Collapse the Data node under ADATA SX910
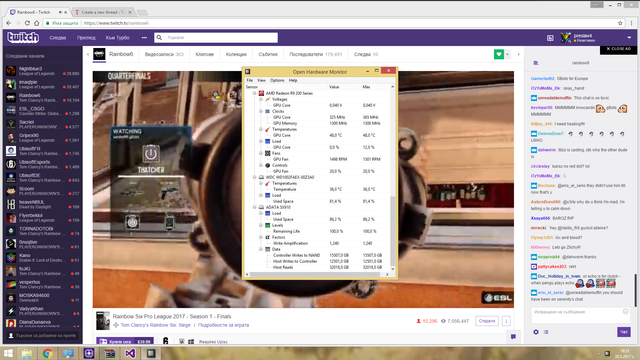The image size is (640, 360). click(261, 249)
